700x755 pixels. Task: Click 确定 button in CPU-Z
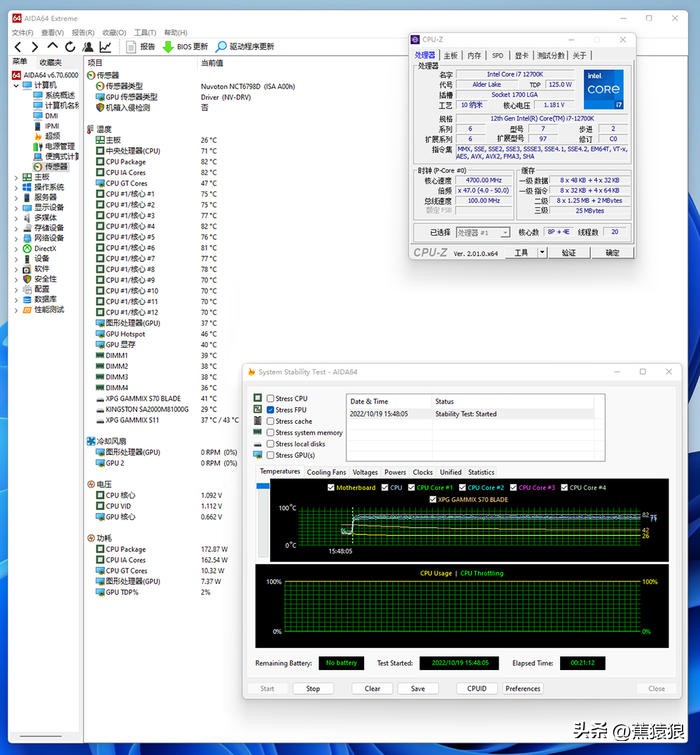(612, 252)
